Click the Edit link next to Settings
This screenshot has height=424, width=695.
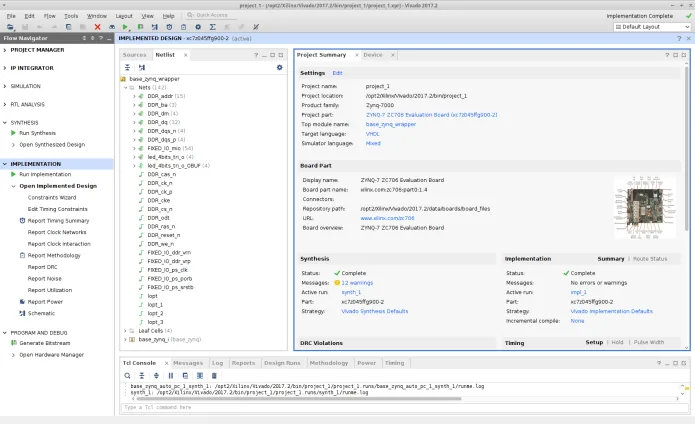pos(337,73)
